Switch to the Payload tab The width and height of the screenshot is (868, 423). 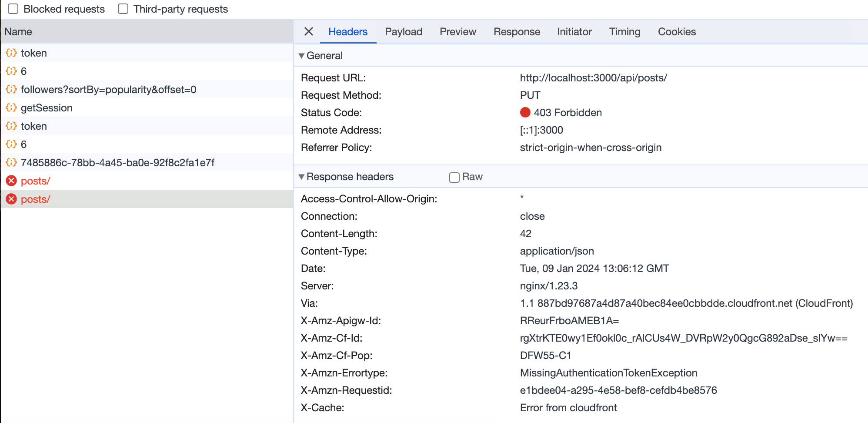coord(403,32)
